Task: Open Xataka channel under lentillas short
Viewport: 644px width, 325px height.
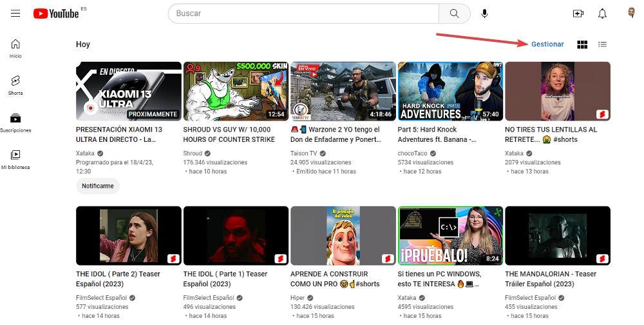Action: [514, 153]
